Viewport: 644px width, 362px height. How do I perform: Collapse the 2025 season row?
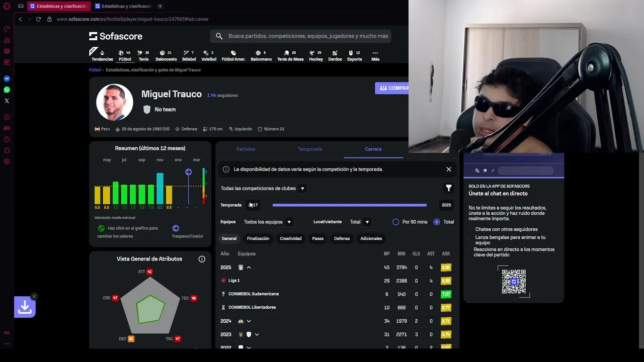click(x=249, y=267)
